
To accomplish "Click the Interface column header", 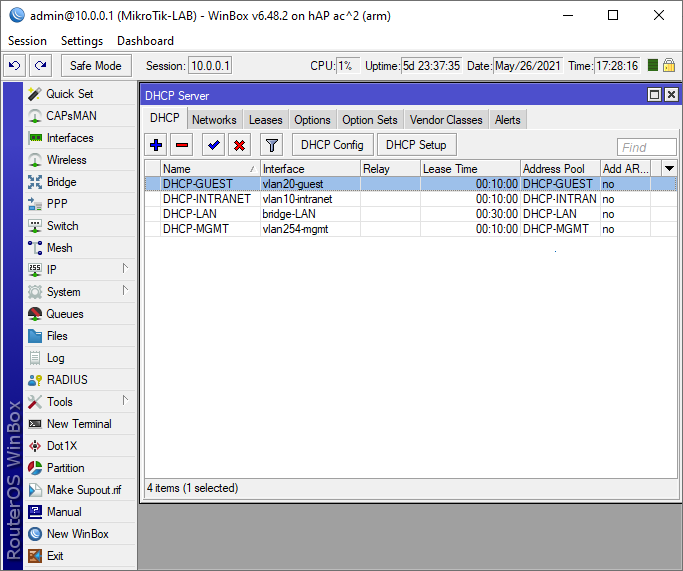I will pos(311,169).
